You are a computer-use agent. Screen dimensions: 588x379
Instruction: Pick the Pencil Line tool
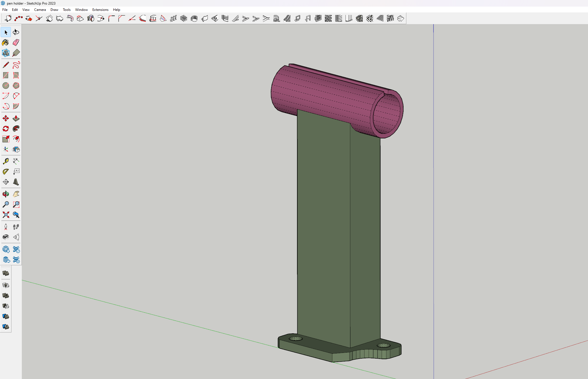5,65
